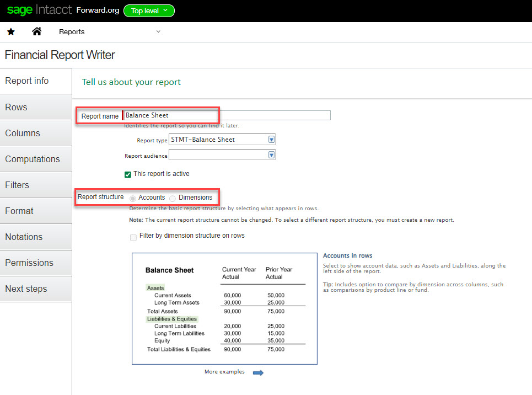Viewport: 532px width, 395px height.
Task: Enable Filter by dimension structure on rows
Action: 133,237
